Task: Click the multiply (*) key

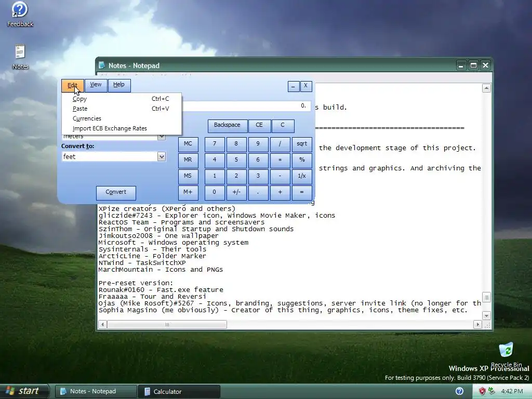Action: pos(280,160)
